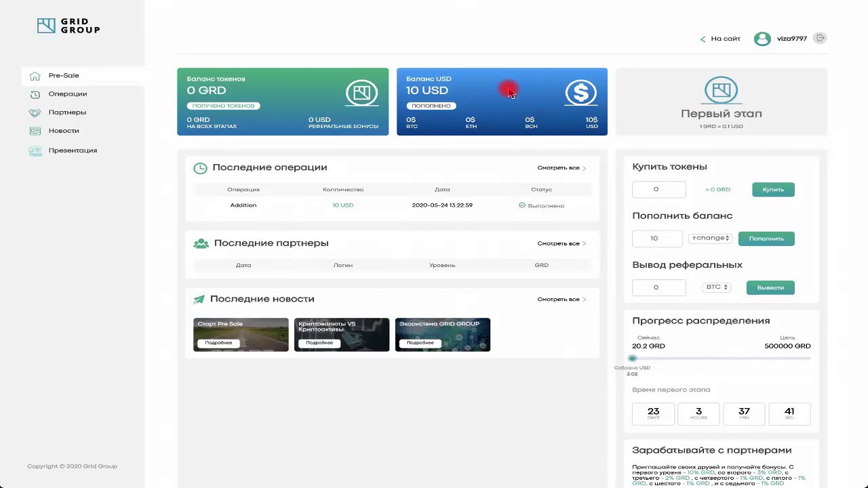Click the Новости newspaper icon
Image resolution: width=868 pixels, height=488 pixels.
click(35, 131)
